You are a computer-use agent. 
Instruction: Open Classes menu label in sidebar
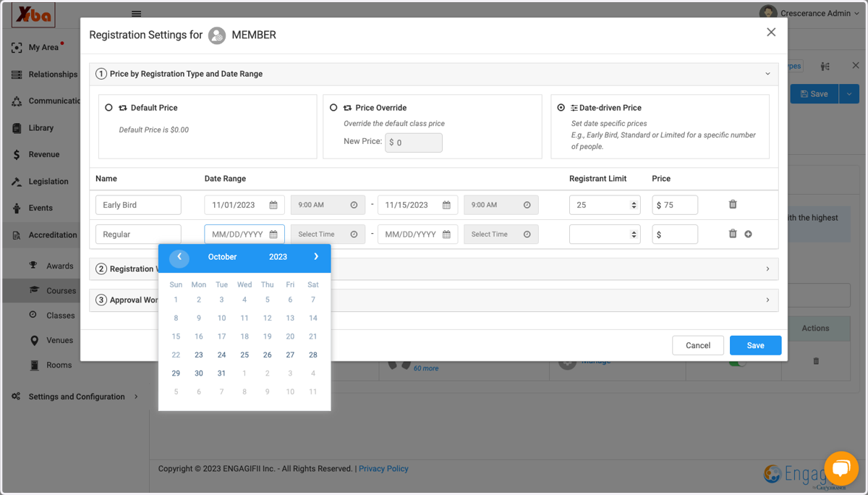(61, 316)
